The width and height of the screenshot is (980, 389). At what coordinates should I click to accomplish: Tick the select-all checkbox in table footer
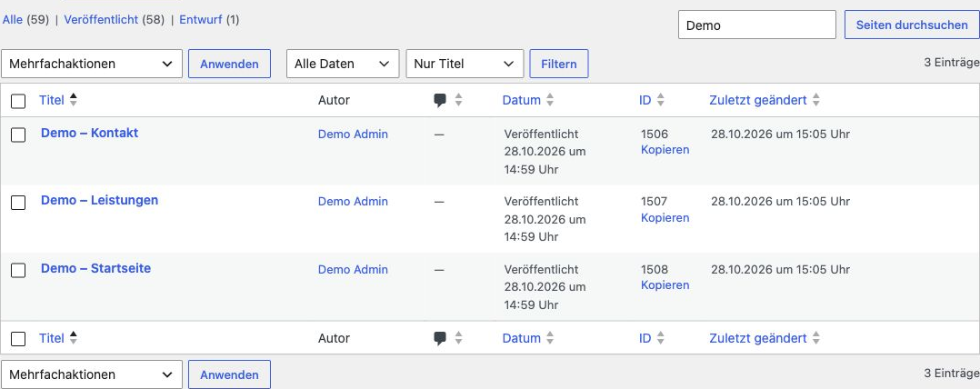pos(18,339)
